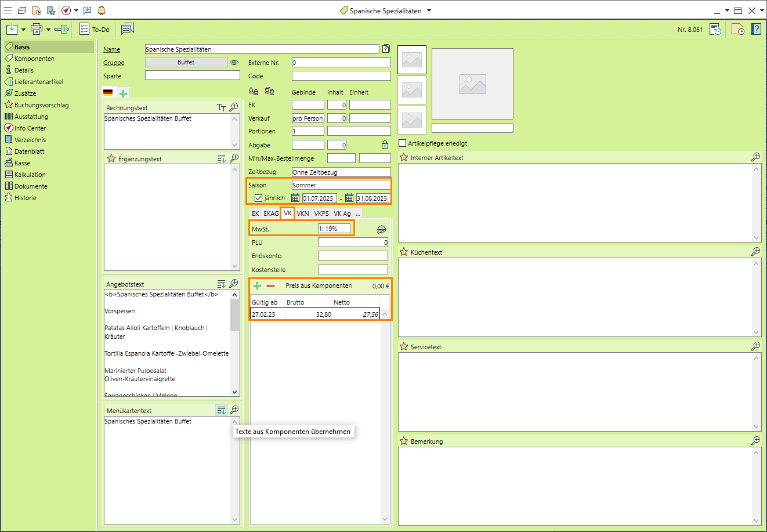The width and height of the screenshot is (767, 532).
Task: Open magnifier for Angebotstext
Action: coord(234,284)
